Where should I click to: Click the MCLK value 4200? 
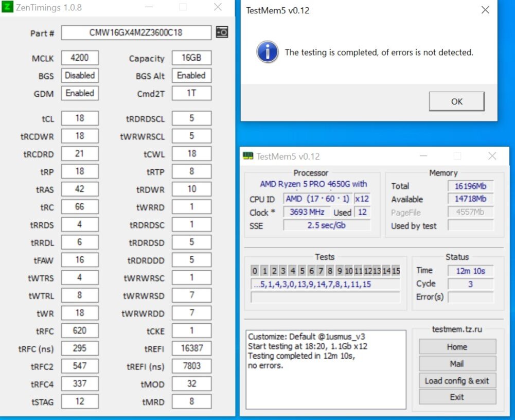pyautogui.click(x=80, y=58)
